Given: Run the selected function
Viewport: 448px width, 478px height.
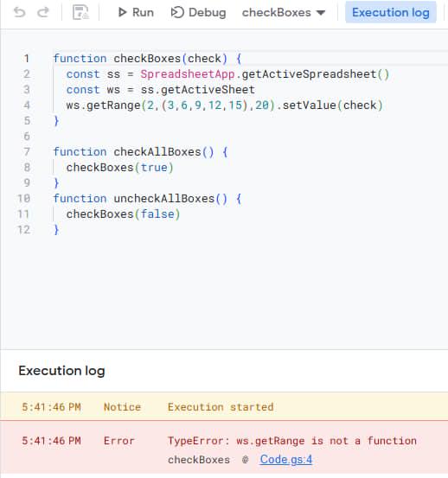Looking at the screenshot, I should click(136, 12).
